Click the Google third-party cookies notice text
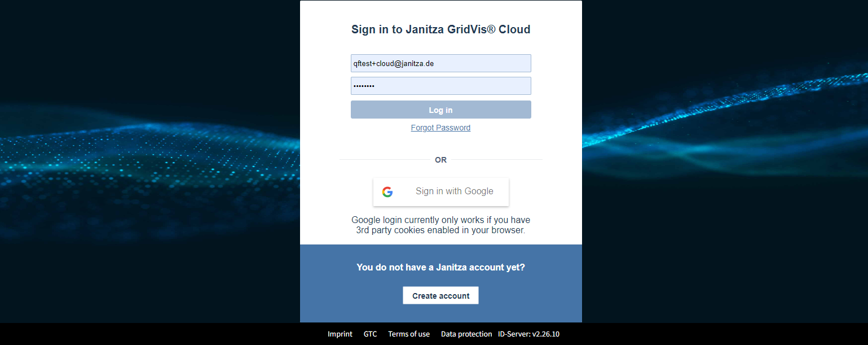The image size is (868, 345). (x=440, y=225)
